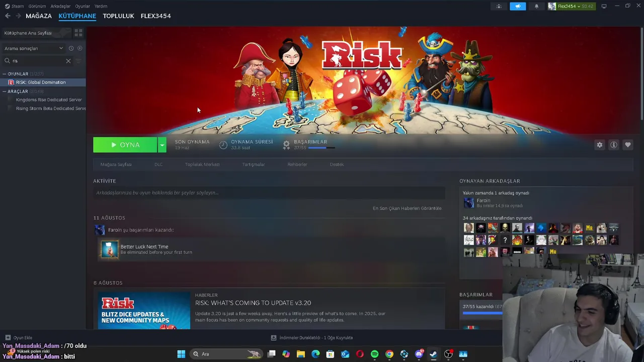Open Kütüphane Ana Sayfası button
This screenshot has height=362, width=644.
36,33
